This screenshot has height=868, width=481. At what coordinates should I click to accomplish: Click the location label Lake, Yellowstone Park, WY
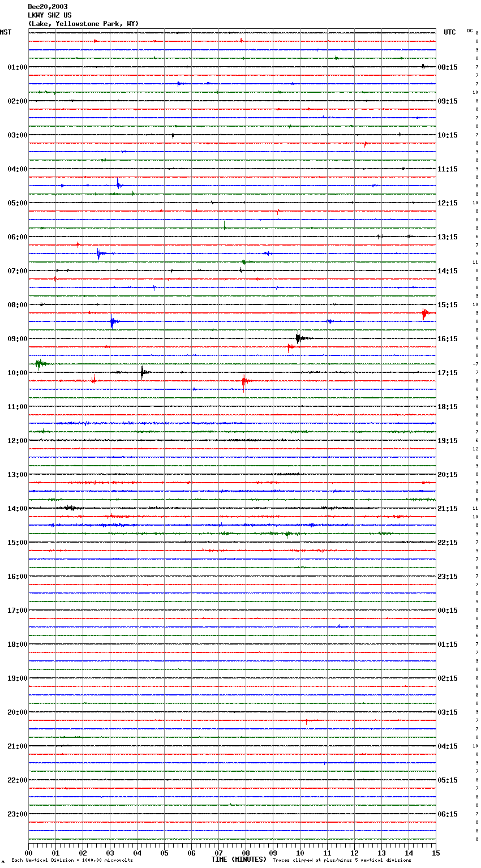(83, 24)
